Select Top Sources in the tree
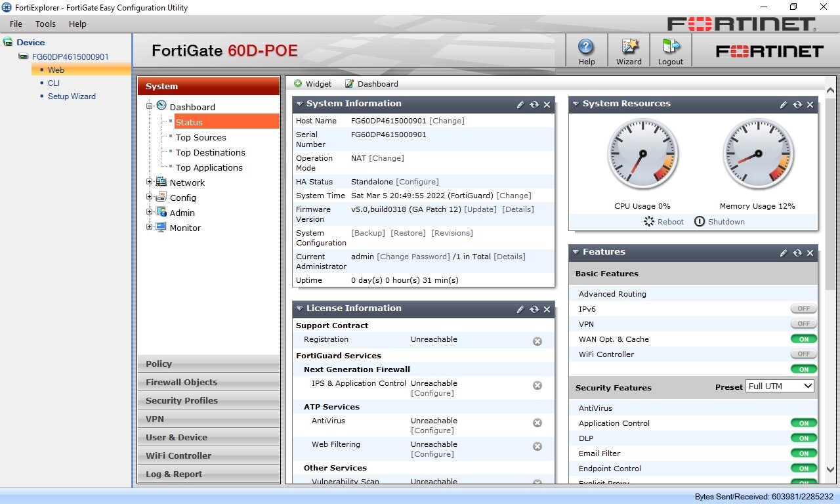This screenshot has height=504, width=840. click(x=201, y=137)
